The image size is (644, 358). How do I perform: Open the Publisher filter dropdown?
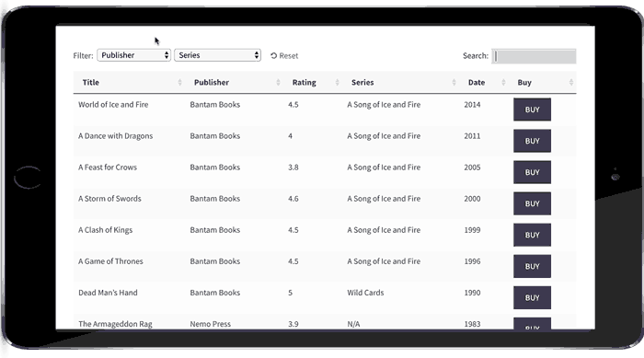pyautogui.click(x=133, y=55)
